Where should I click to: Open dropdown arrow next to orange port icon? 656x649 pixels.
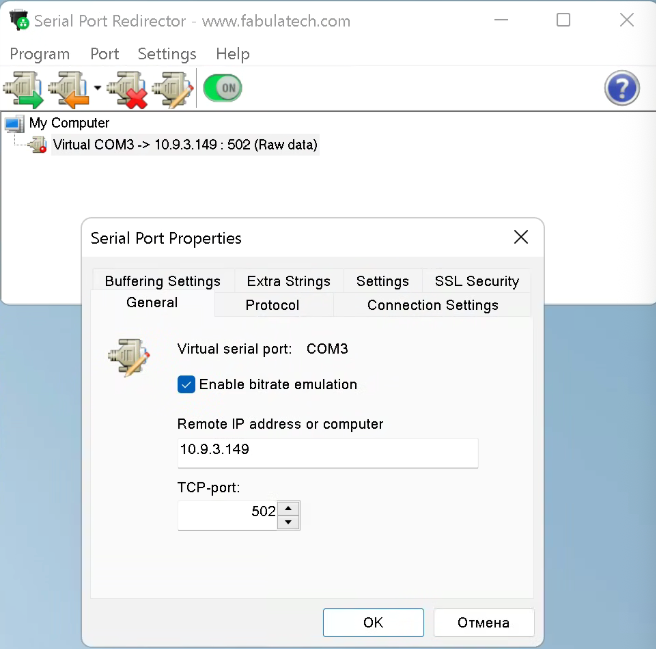coord(97,88)
